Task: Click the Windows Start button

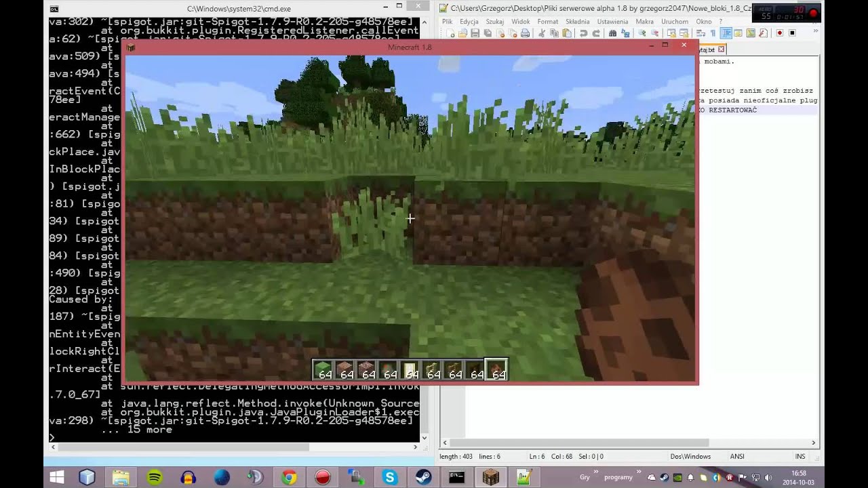Action: pos(57,477)
